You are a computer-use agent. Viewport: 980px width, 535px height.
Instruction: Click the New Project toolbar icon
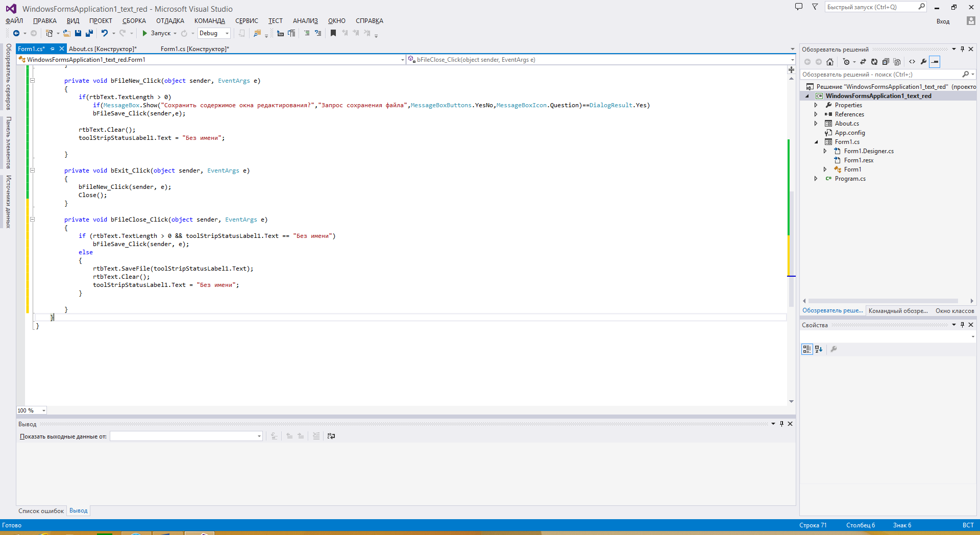pyautogui.click(x=49, y=33)
